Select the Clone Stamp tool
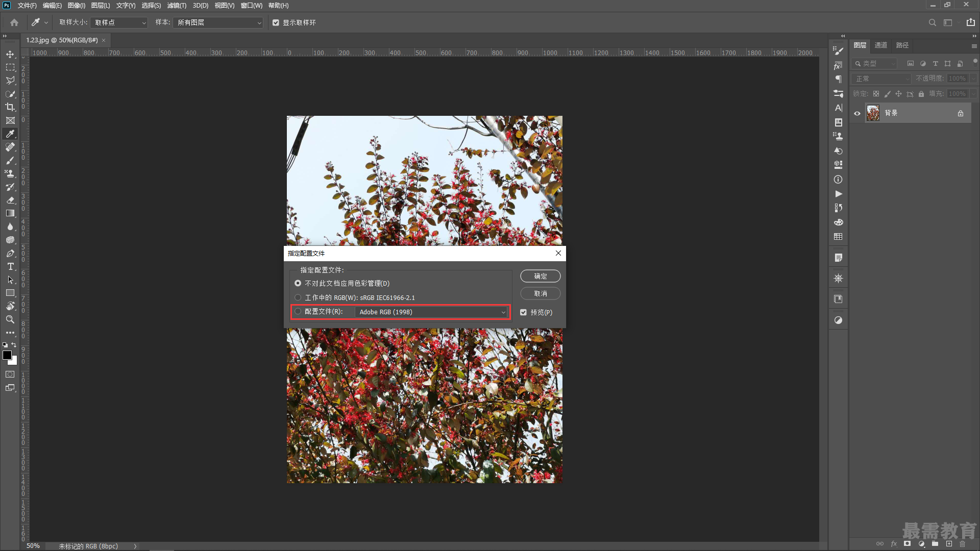980x551 pixels. click(10, 173)
